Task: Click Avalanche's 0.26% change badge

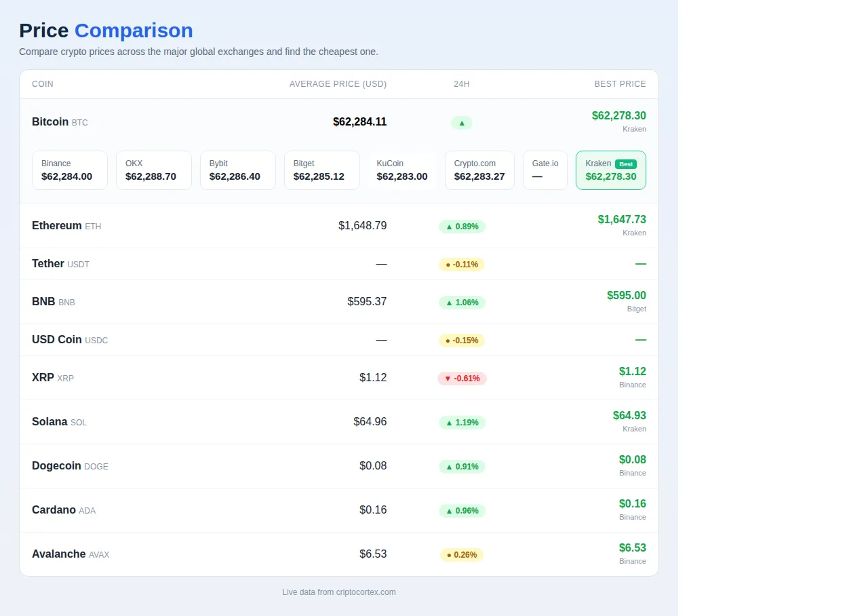Action: pyautogui.click(x=462, y=555)
